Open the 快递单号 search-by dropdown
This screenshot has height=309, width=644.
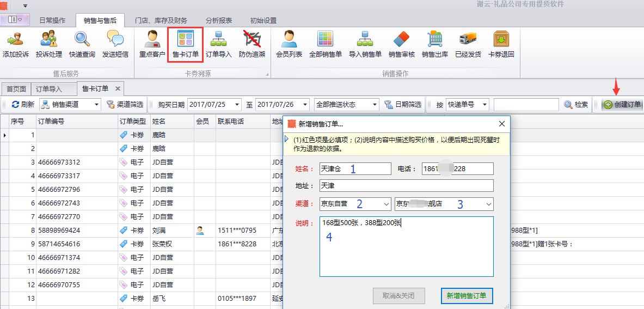pos(484,105)
